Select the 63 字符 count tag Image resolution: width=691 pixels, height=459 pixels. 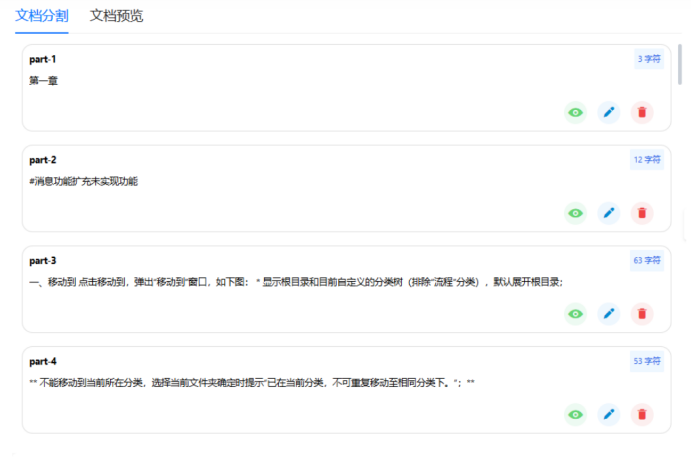(647, 261)
